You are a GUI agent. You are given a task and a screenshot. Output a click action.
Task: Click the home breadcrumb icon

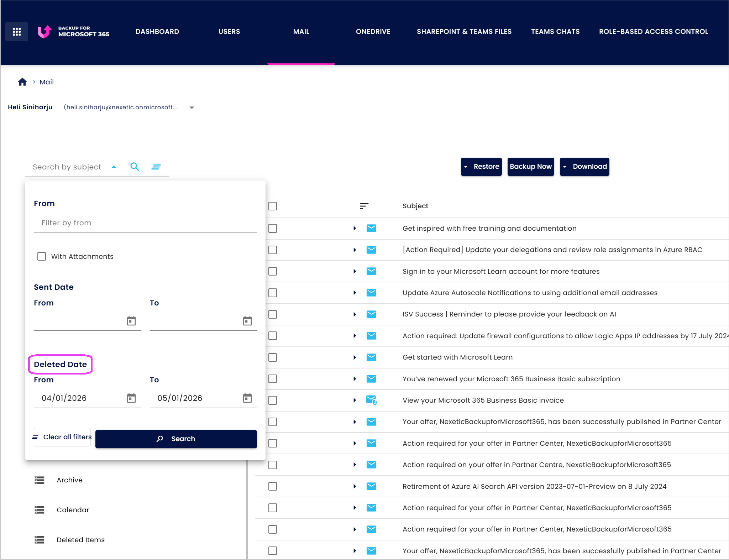(22, 82)
